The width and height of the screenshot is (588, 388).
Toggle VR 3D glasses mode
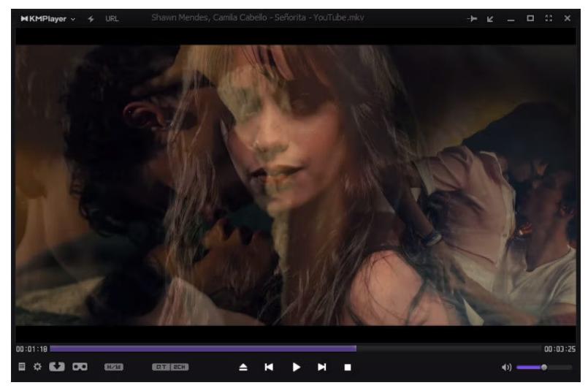[78, 367]
